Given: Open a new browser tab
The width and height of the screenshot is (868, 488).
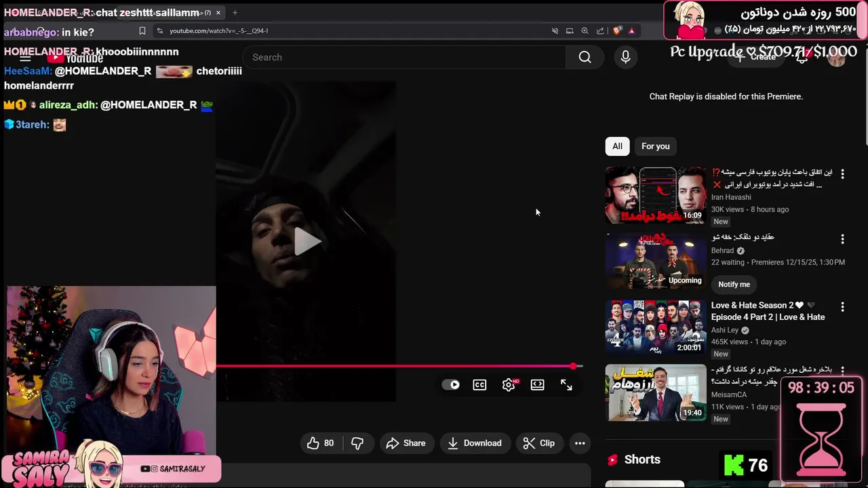Looking at the screenshot, I should coord(235,12).
